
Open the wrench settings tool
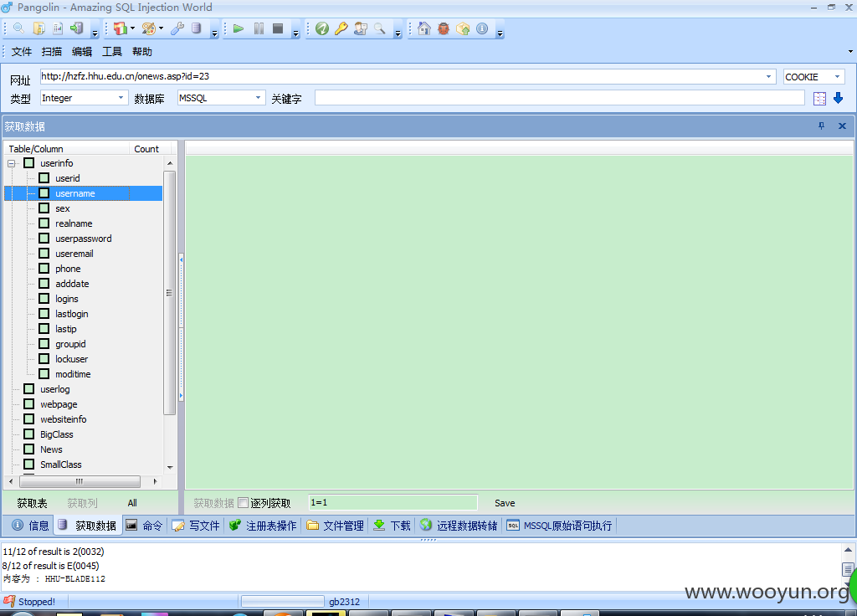tap(177, 28)
